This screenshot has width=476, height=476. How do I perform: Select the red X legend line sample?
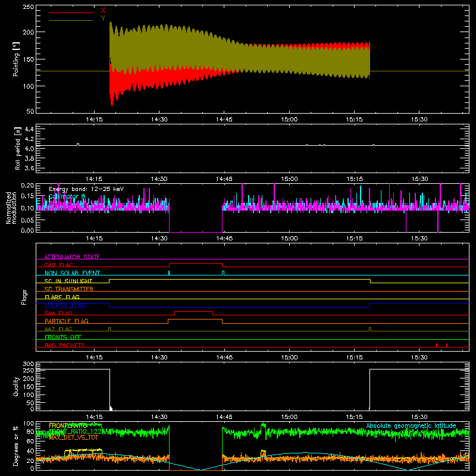(71, 12)
